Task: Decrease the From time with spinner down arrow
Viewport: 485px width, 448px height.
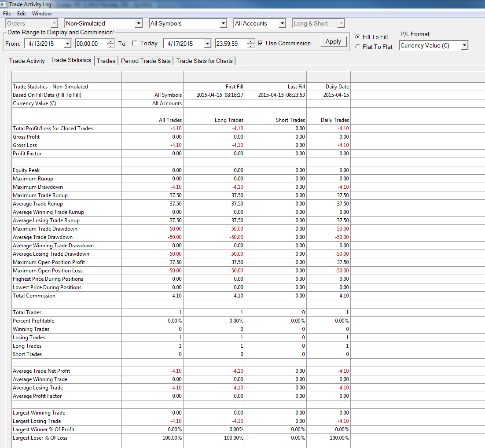Action: [110, 46]
